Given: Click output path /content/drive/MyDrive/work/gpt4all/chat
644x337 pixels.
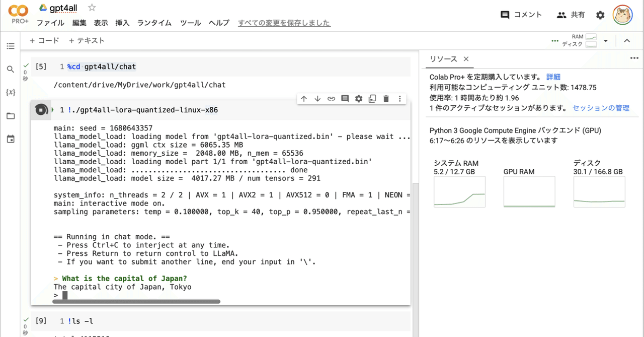Looking at the screenshot, I should [139, 85].
